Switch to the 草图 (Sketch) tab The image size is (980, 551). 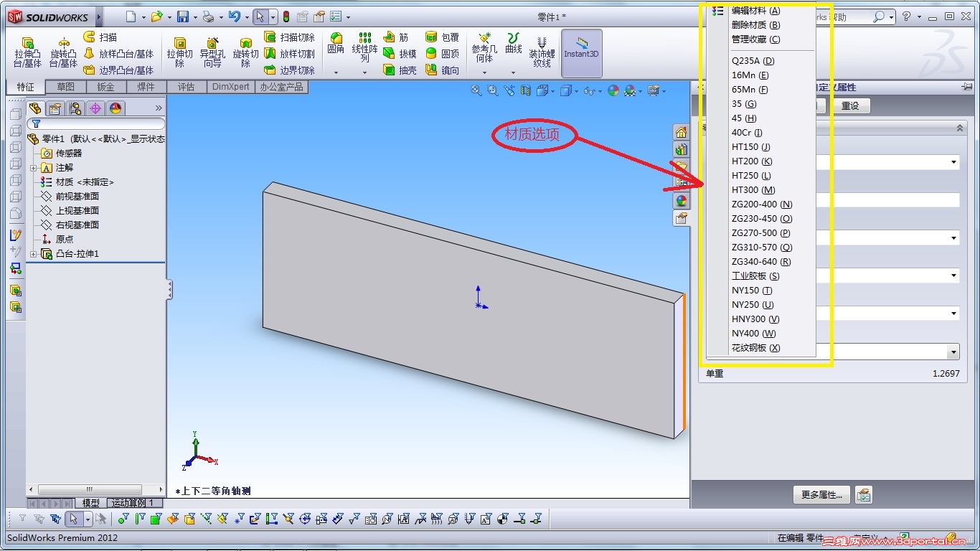66,87
